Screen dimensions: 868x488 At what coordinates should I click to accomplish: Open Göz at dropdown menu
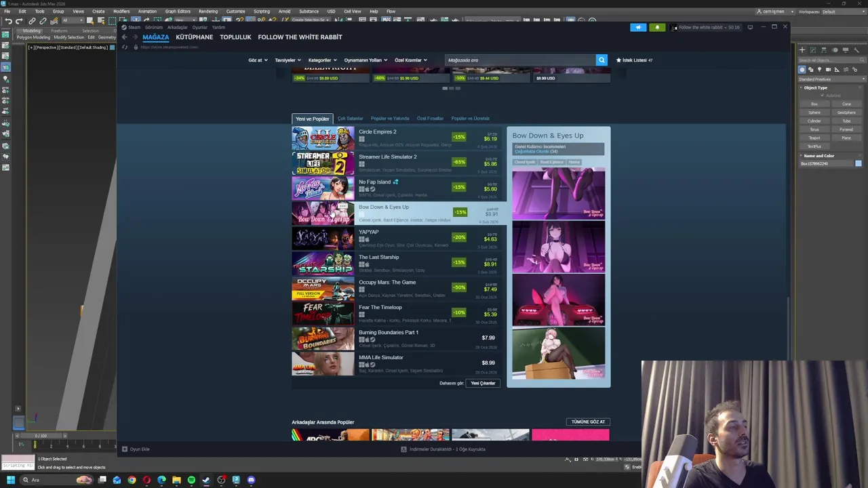pyautogui.click(x=258, y=60)
